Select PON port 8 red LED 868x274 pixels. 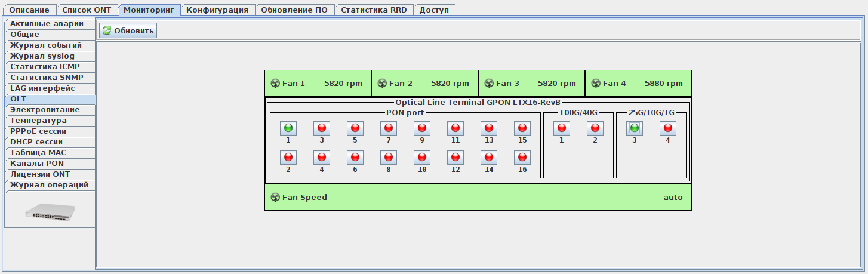(389, 158)
